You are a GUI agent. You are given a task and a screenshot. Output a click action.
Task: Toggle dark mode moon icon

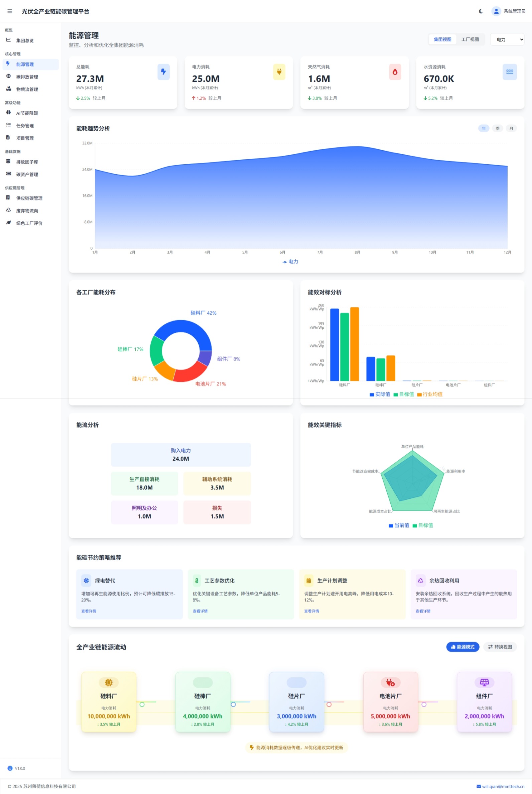coord(481,11)
